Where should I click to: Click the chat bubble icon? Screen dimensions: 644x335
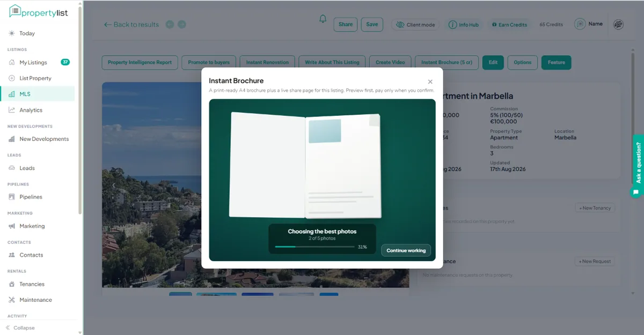(636, 192)
